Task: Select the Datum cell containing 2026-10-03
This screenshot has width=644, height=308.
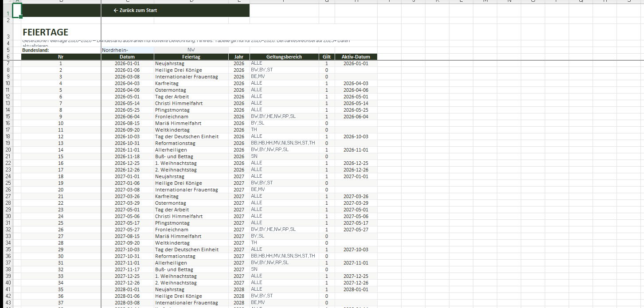Action: click(127, 136)
